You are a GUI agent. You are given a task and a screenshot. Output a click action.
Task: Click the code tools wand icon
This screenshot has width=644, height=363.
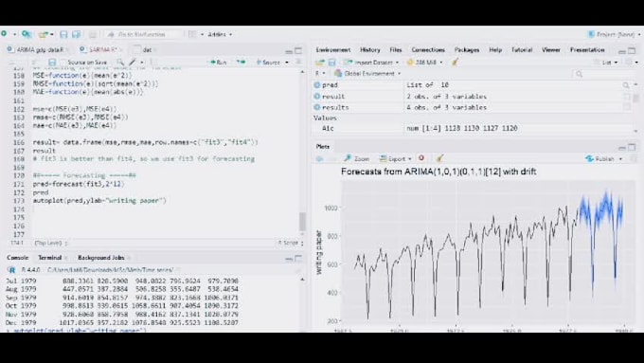point(133,62)
